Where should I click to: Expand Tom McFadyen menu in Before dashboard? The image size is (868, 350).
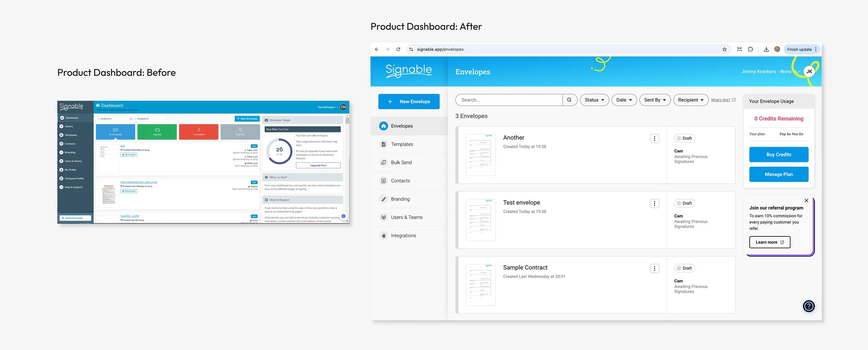(x=328, y=107)
